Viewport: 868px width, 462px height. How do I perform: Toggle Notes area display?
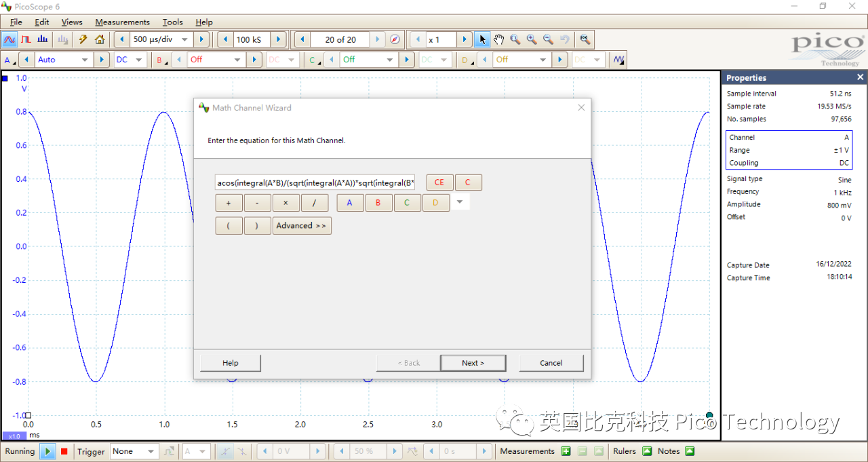pyautogui.click(x=690, y=451)
